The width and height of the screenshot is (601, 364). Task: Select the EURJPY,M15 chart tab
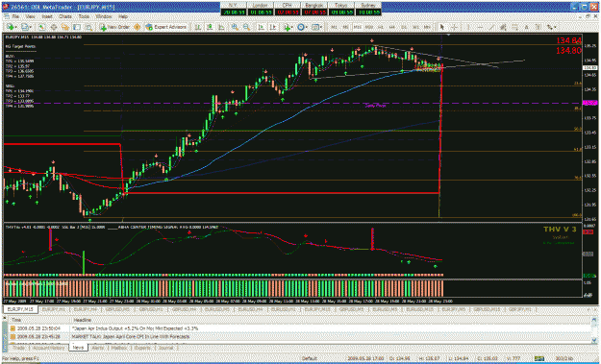(x=21, y=308)
